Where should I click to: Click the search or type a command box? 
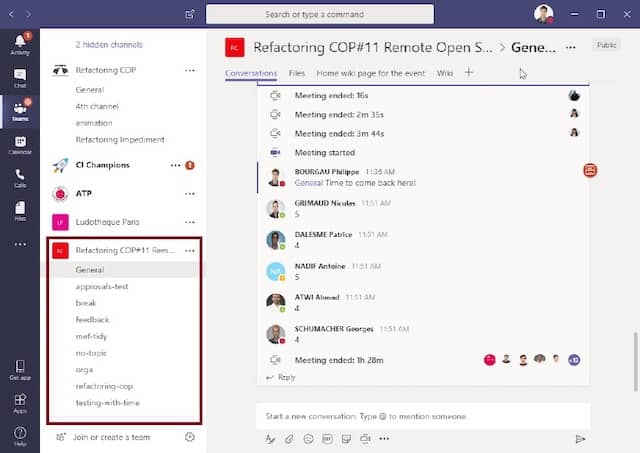(320, 14)
